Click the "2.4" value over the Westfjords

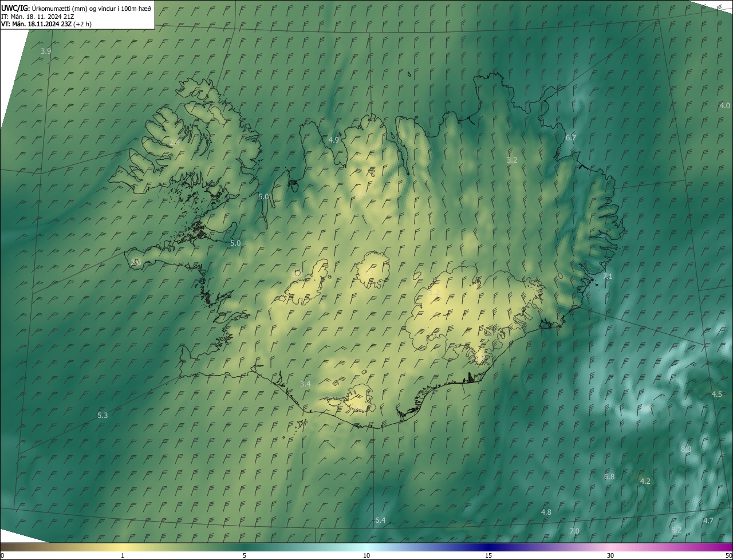point(175,142)
